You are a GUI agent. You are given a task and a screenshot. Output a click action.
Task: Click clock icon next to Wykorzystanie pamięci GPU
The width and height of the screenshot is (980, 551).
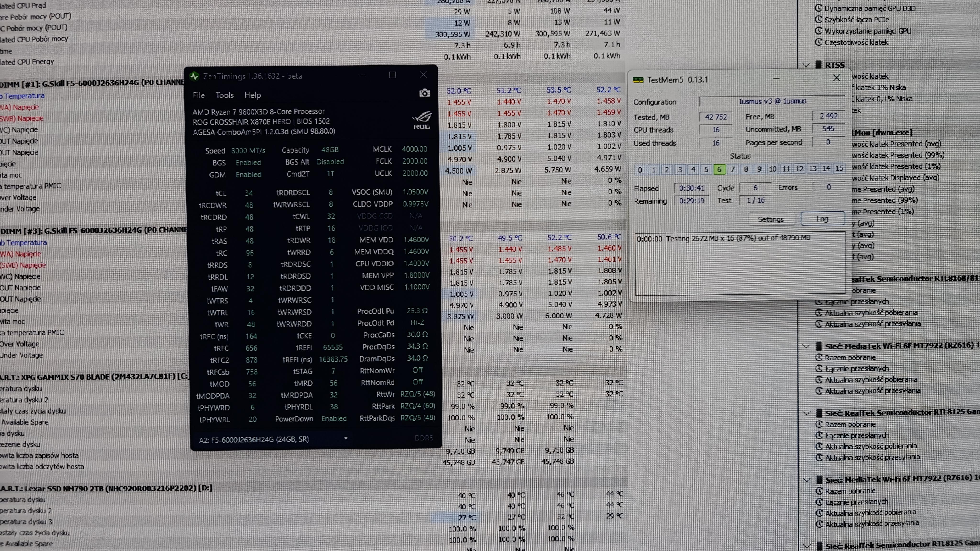(x=819, y=31)
